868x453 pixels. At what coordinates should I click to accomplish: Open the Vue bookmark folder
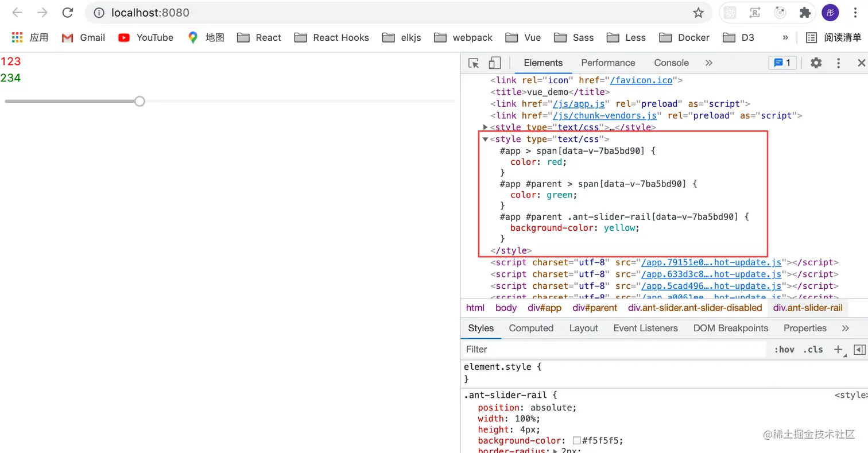pyautogui.click(x=524, y=37)
